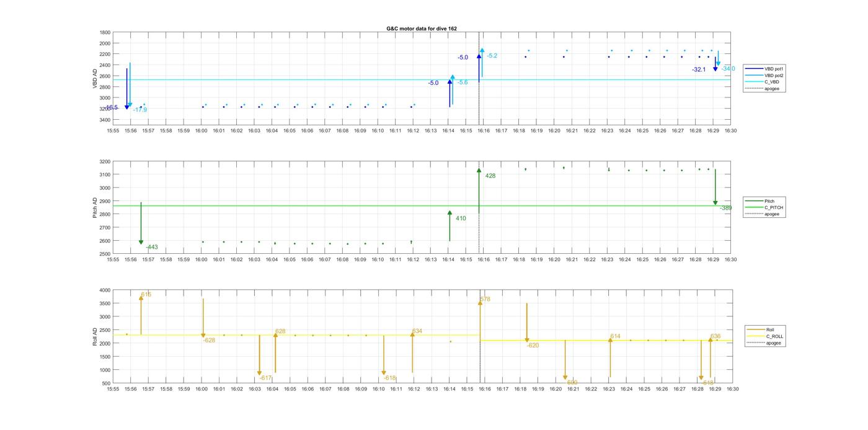
Task: Click the "3500" tick on the Roll axis
Action: click(x=105, y=303)
